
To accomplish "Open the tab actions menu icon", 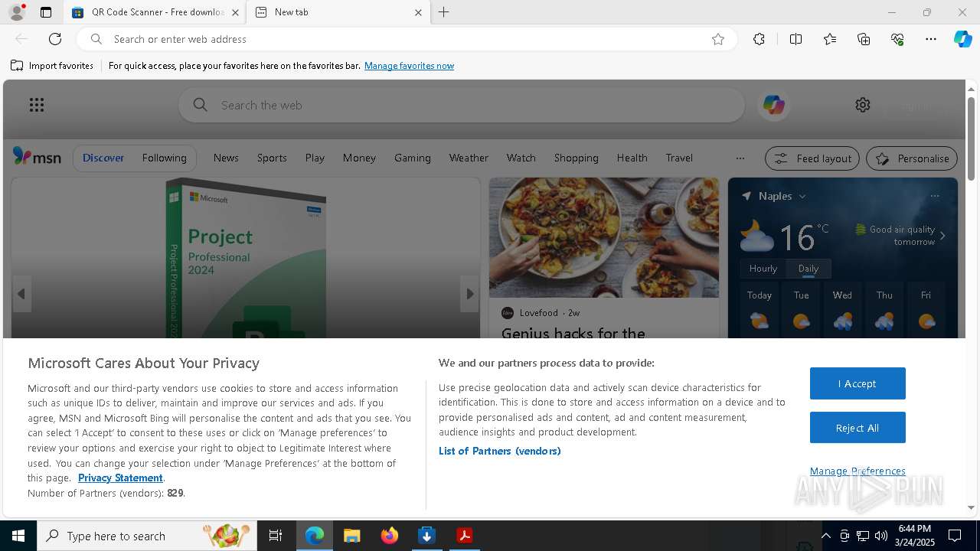I will [46, 12].
